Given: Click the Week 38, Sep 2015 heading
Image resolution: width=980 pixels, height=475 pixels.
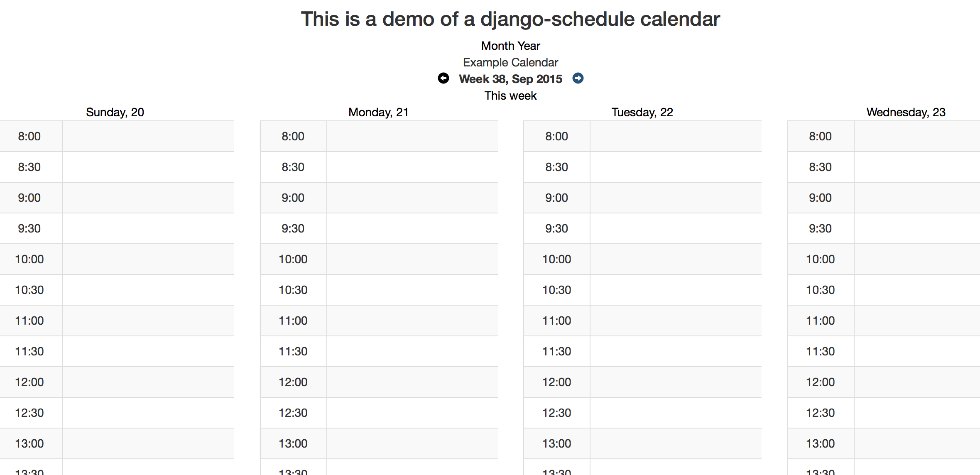Looking at the screenshot, I should click(510, 79).
